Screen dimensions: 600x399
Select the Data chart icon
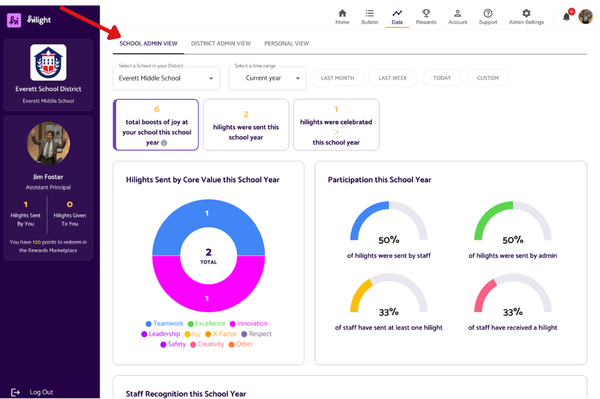pos(397,13)
